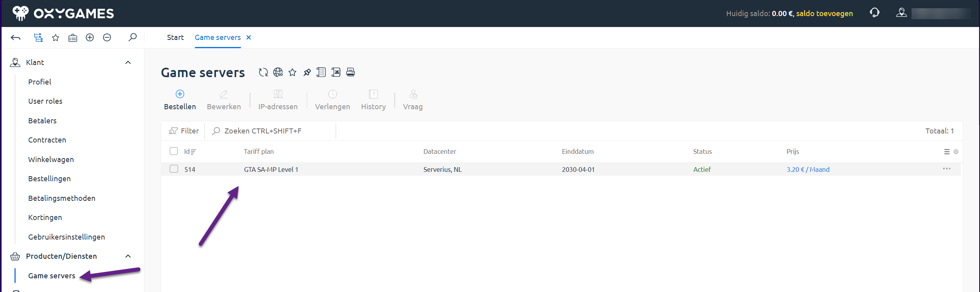
Task: Click the printer icon in title toolbar
Action: tap(351, 72)
